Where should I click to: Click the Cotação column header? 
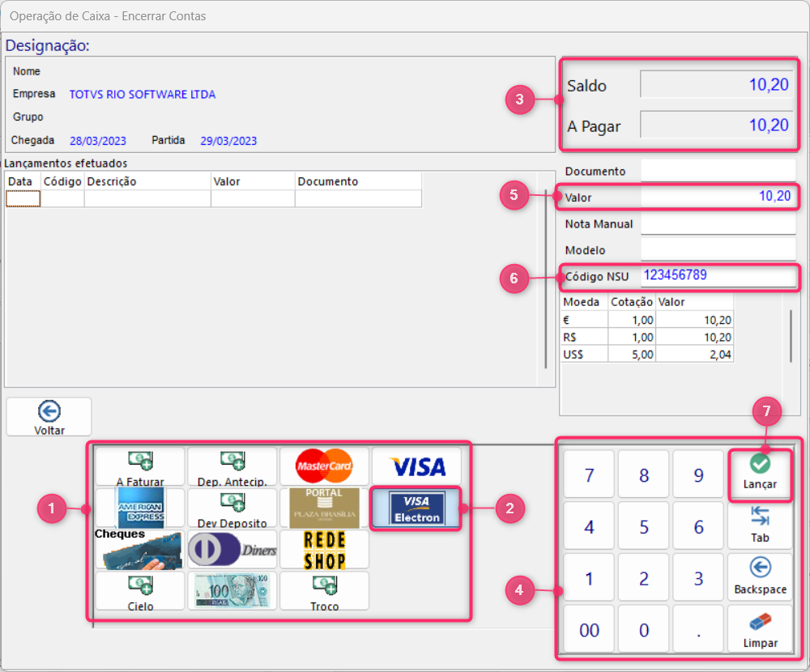632,302
